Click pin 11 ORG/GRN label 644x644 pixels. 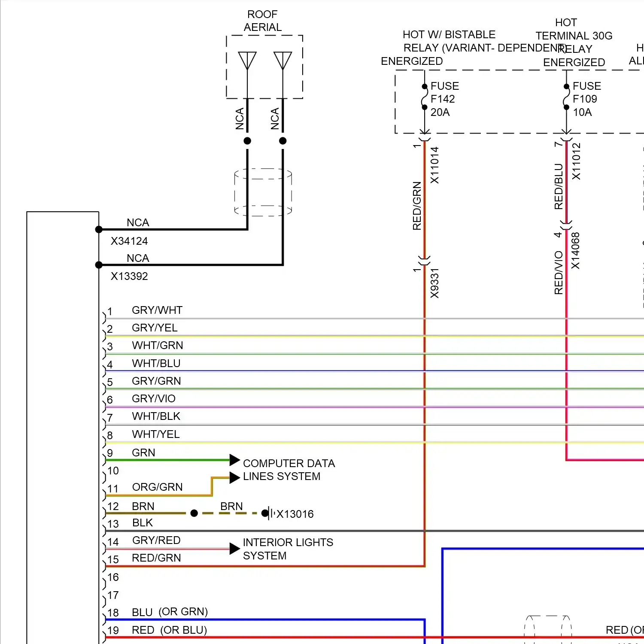tap(158, 487)
